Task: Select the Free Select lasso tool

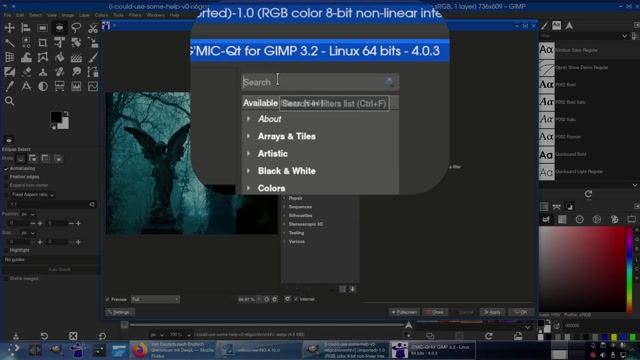Action: coord(76,28)
